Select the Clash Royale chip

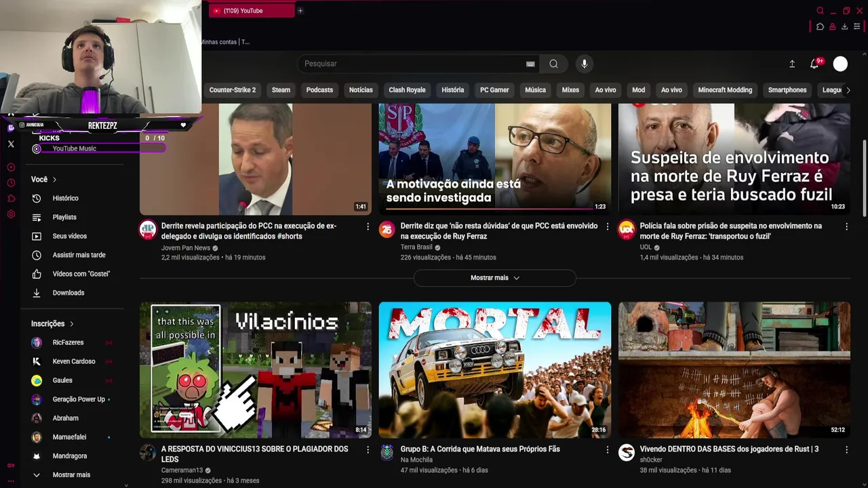point(407,90)
